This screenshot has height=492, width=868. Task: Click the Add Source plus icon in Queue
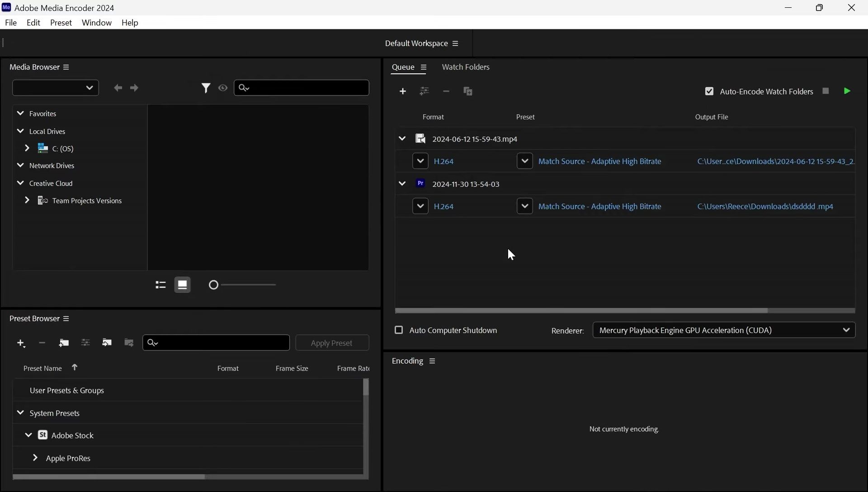(x=403, y=91)
